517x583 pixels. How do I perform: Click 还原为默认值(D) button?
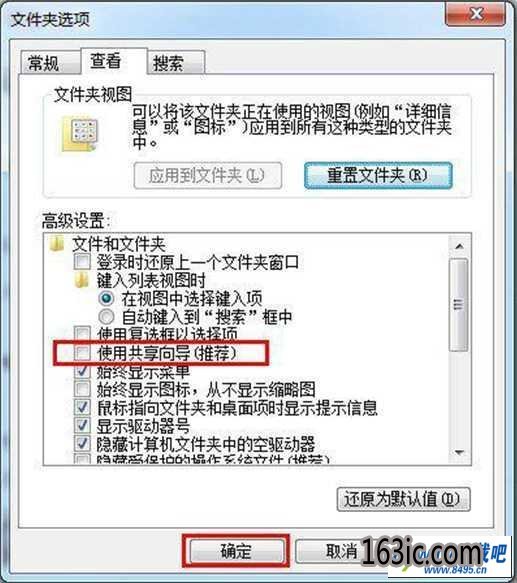click(x=404, y=499)
